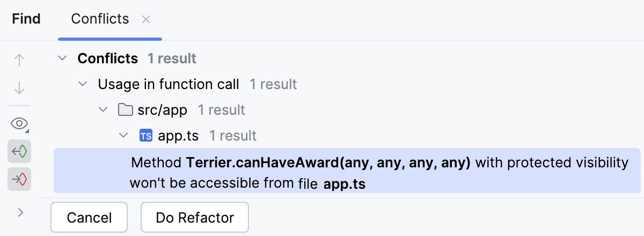Viewport: 644px width, 236px height.
Task: Click the Do Refactor button
Action: tap(195, 218)
